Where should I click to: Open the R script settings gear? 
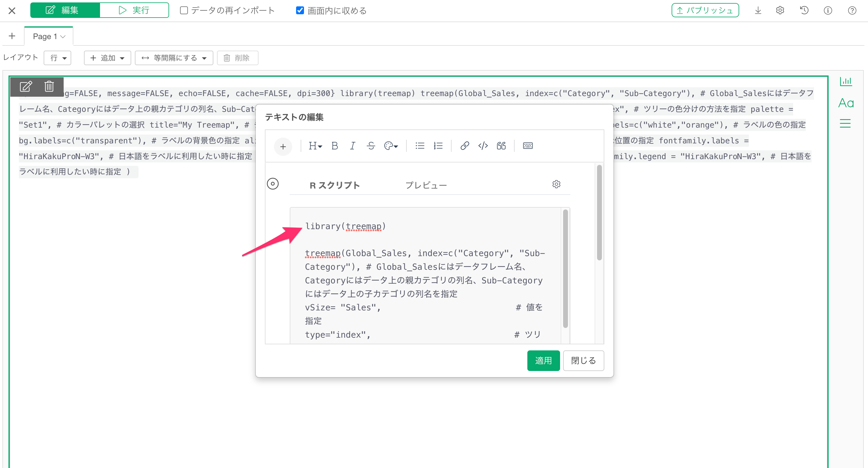(556, 184)
